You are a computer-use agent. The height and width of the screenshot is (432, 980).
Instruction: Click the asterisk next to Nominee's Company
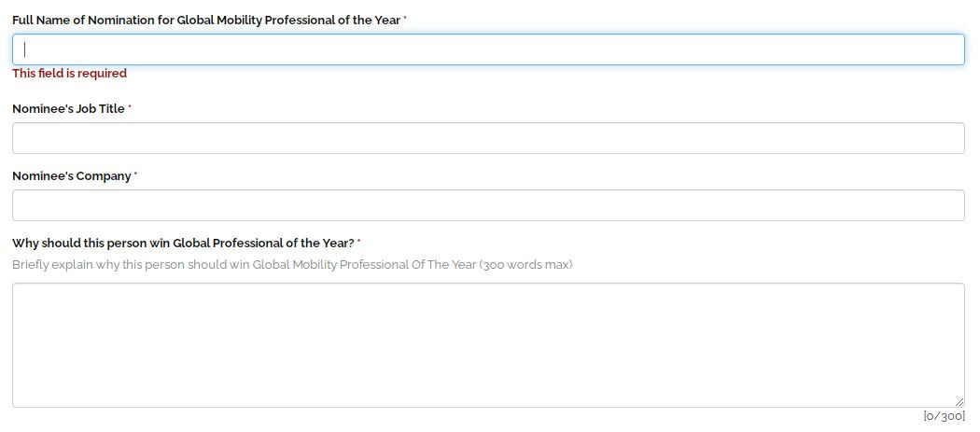pyautogui.click(x=136, y=175)
